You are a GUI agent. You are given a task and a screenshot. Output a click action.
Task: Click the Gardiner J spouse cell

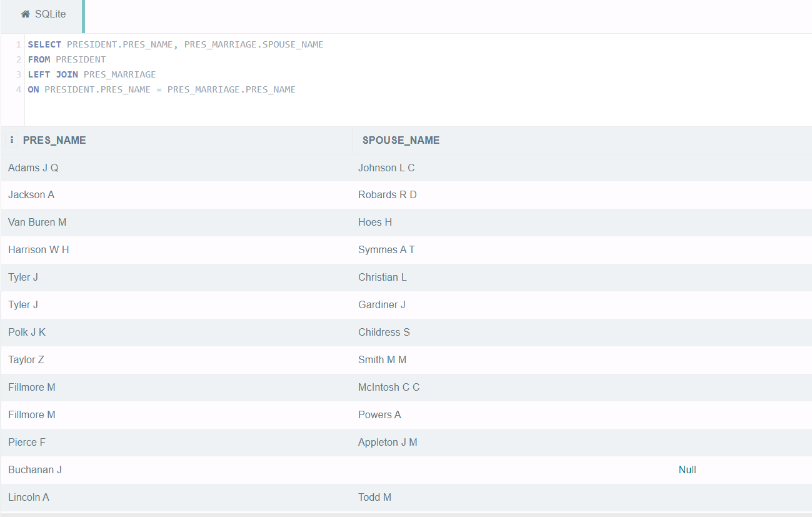[582, 305]
